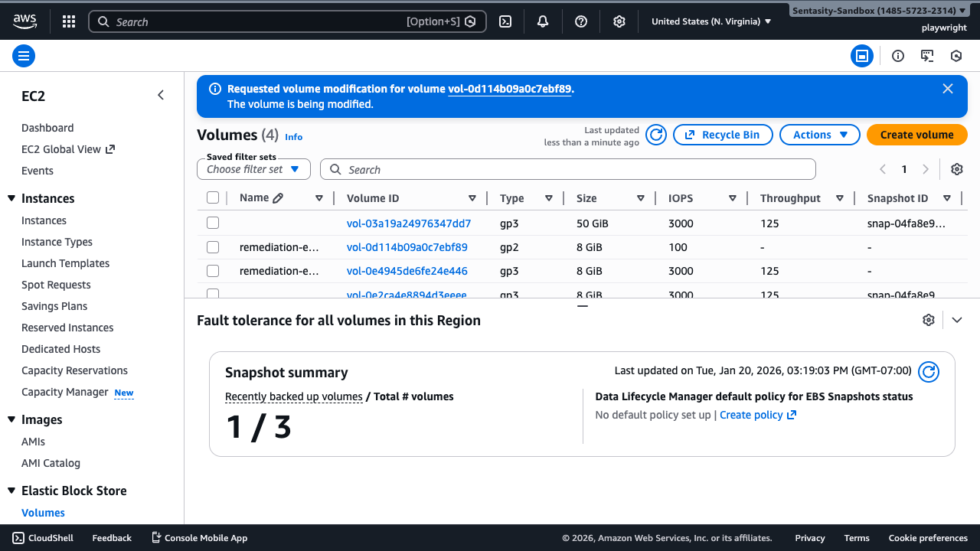Screen dimensions: 980x551
Task: Click the Create volume button
Action: pyautogui.click(x=916, y=135)
